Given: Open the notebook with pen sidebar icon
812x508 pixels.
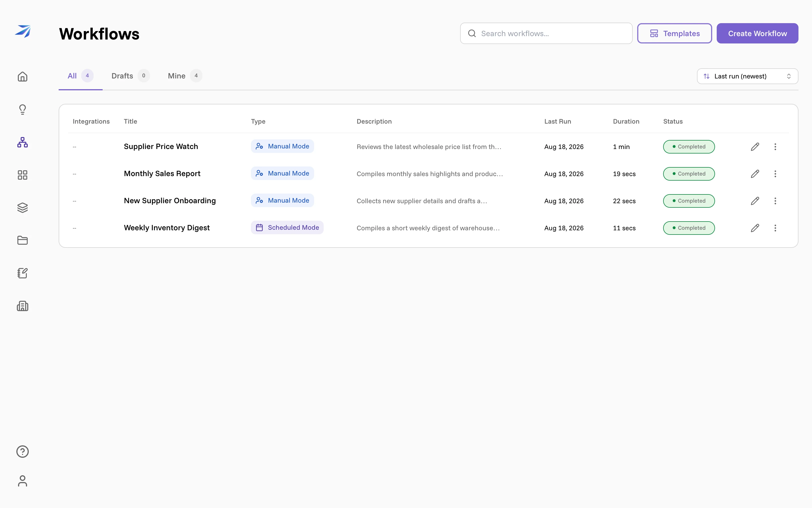Looking at the screenshot, I should tap(23, 273).
